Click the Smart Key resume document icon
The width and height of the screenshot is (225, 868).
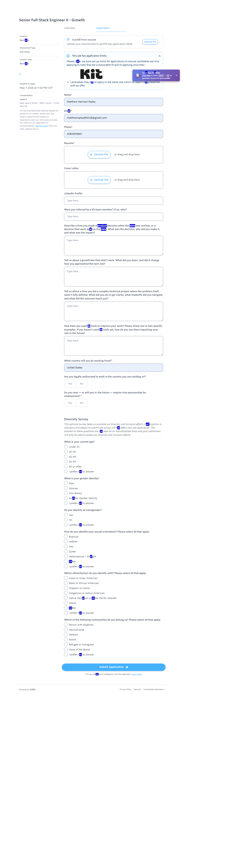tap(138, 75)
